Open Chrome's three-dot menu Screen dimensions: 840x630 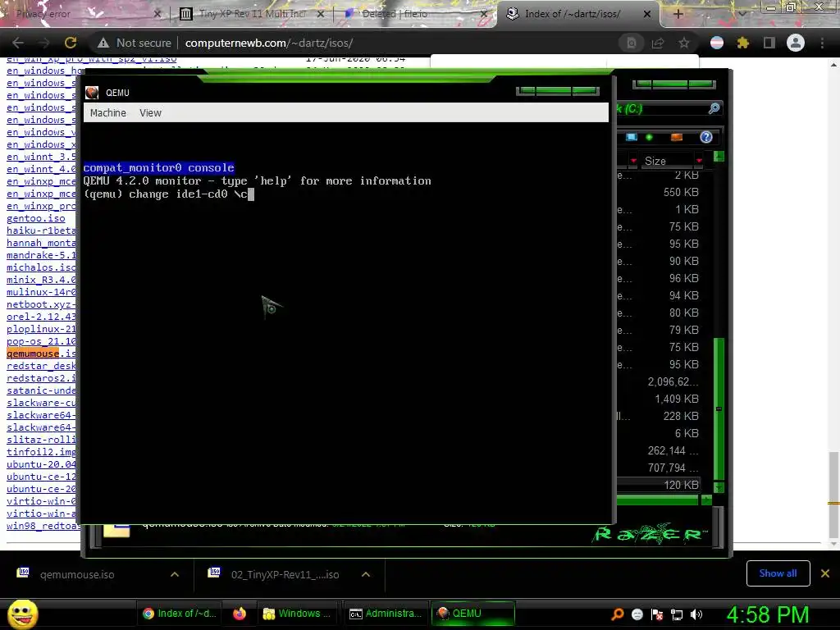[822, 43]
